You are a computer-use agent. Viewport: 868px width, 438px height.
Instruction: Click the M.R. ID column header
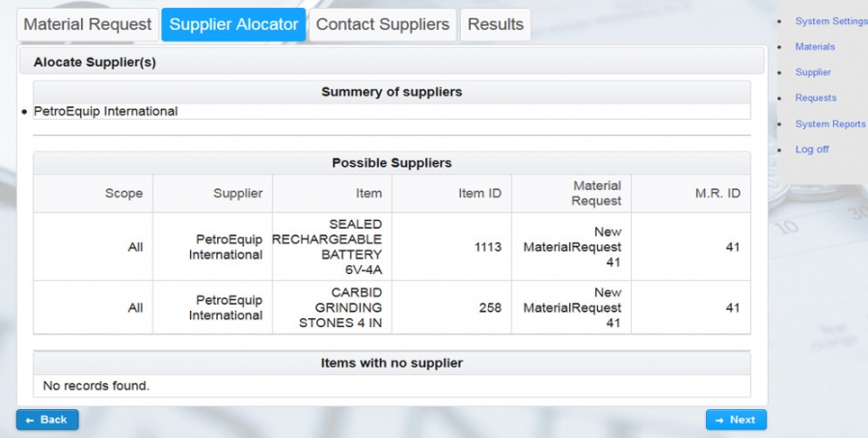point(718,193)
